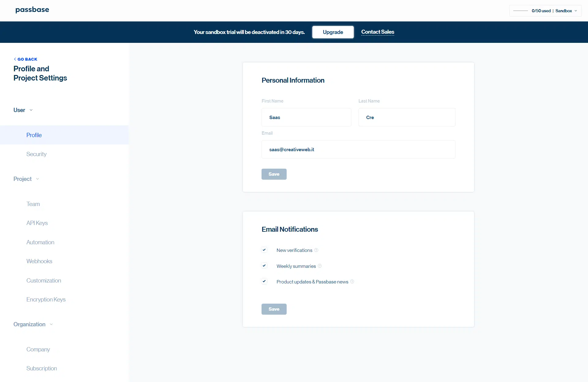Image resolution: width=588 pixels, height=382 pixels.
Task: Uncheck the New verifications checkbox
Action: [264, 250]
